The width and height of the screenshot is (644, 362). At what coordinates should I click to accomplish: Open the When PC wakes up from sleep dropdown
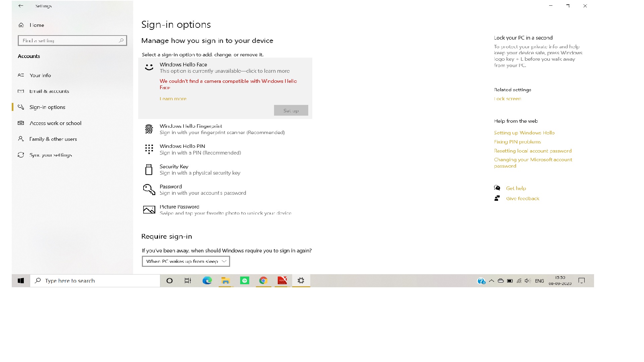[186, 261]
